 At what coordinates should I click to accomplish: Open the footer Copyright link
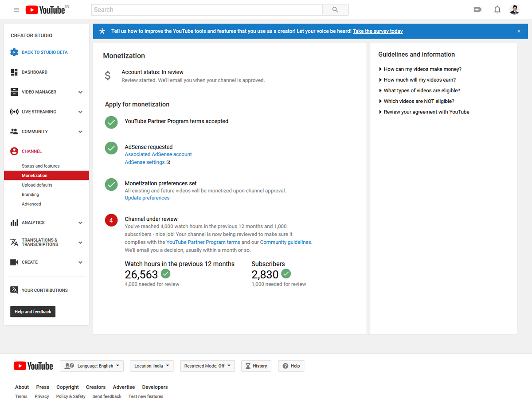point(67,387)
